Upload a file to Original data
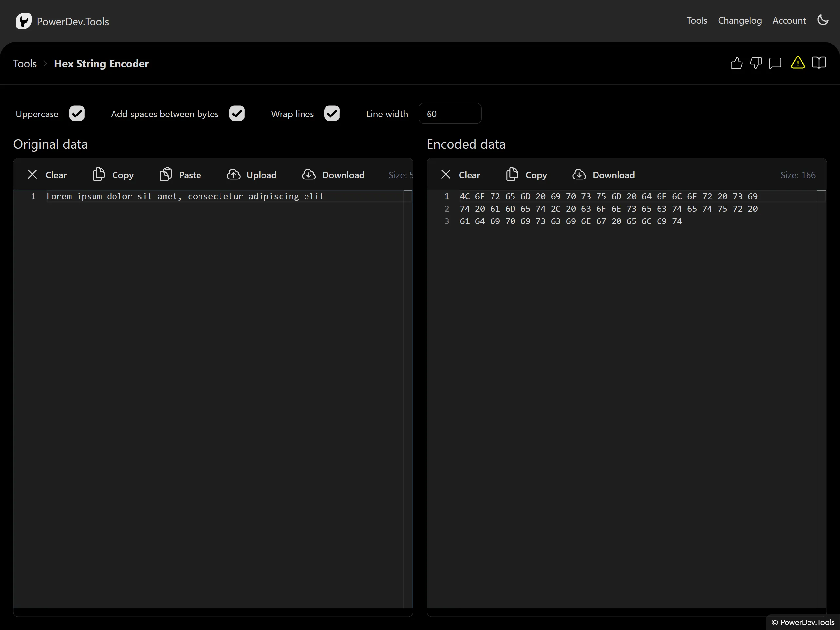Viewport: 840px width, 630px height. click(x=251, y=175)
